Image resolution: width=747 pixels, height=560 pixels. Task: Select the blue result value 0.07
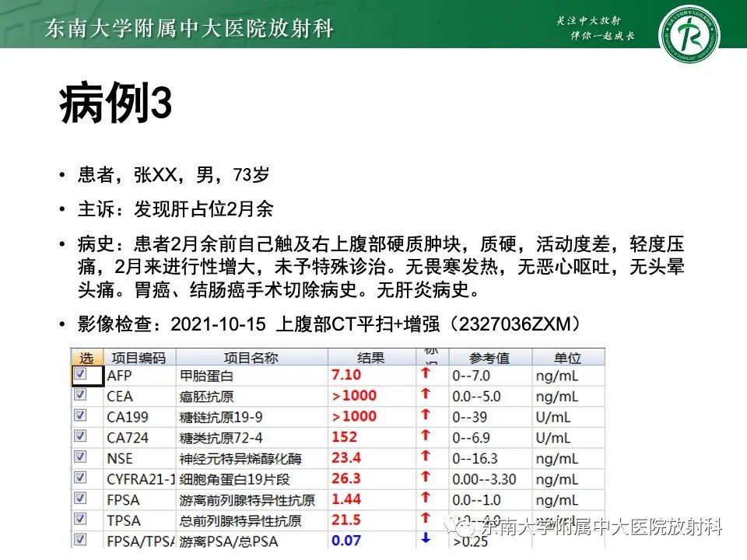pos(345,541)
